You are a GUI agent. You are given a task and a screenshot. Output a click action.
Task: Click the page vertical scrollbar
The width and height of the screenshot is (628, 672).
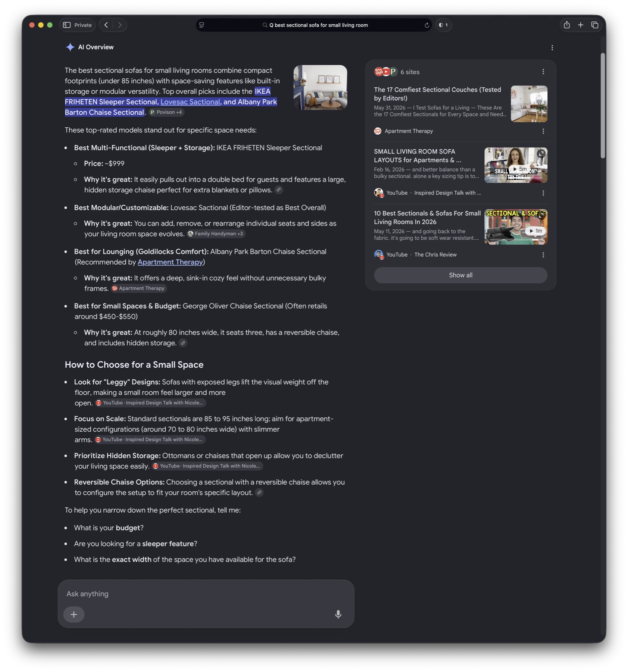click(603, 106)
